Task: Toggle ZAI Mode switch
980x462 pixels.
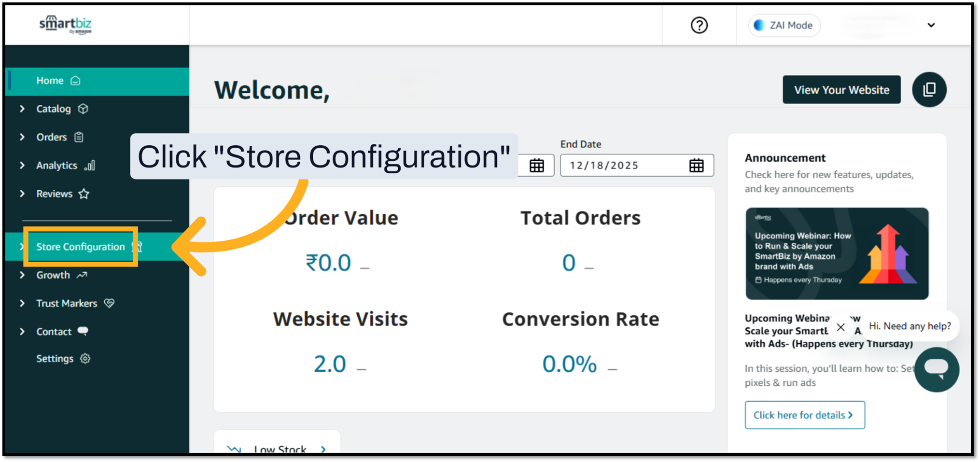Action: pyautogui.click(x=784, y=25)
